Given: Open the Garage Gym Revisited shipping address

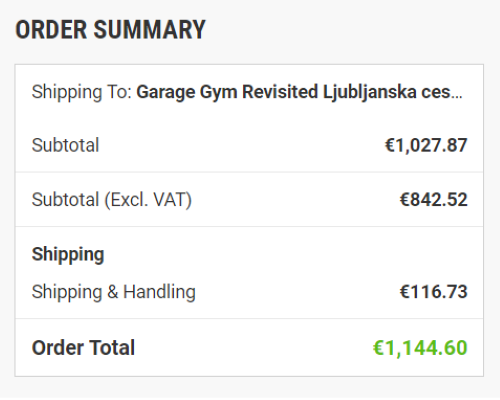Looking at the screenshot, I should pyautogui.click(x=300, y=92).
